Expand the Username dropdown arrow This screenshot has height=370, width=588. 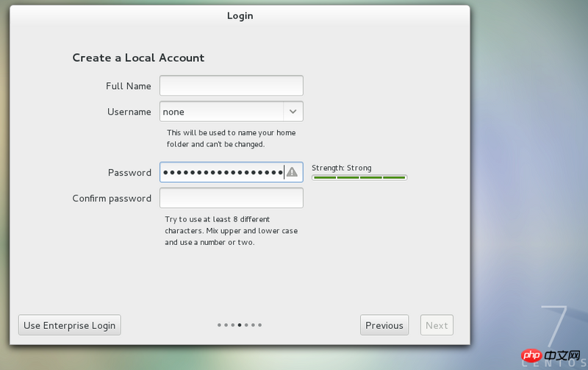point(293,112)
